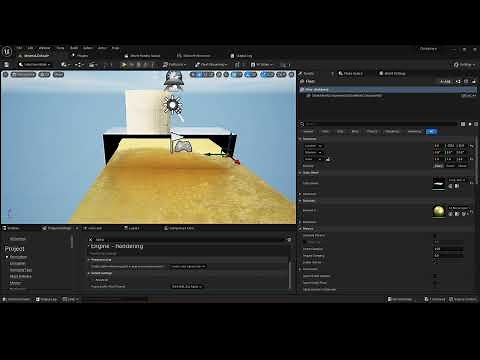Collapse the Materials section

point(300,201)
